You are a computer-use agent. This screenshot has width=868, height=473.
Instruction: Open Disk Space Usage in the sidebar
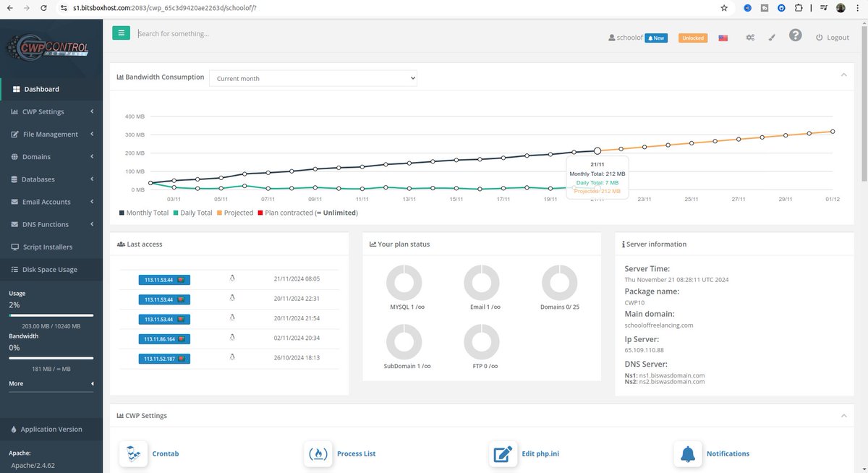[51, 269]
